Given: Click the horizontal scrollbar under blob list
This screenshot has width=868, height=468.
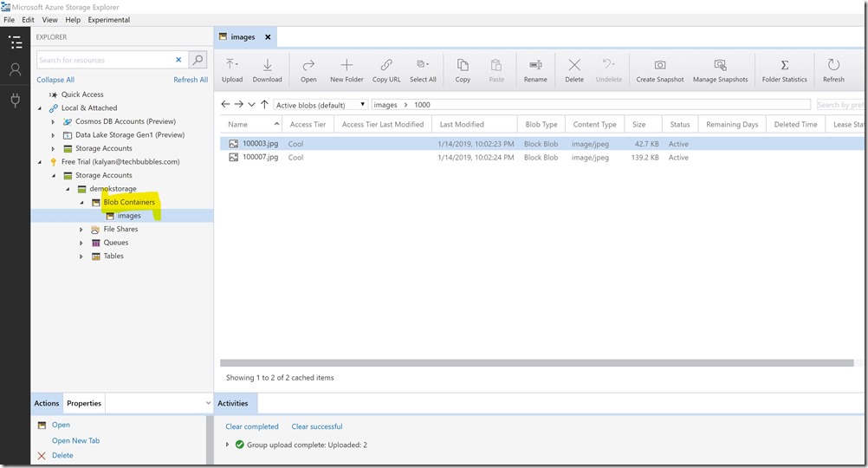Looking at the screenshot, I should [x=536, y=363].
